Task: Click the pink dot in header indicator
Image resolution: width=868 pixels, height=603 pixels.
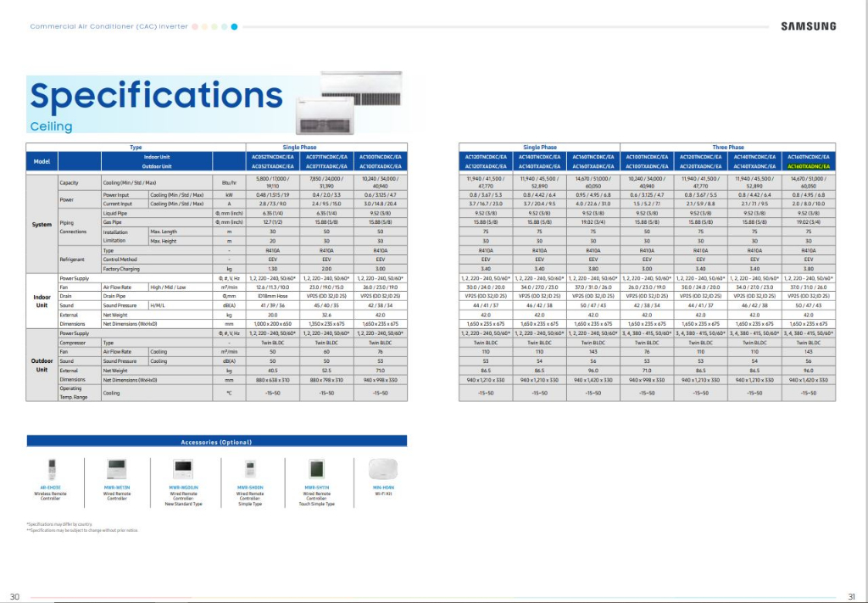Action: (x=195, y=26)
